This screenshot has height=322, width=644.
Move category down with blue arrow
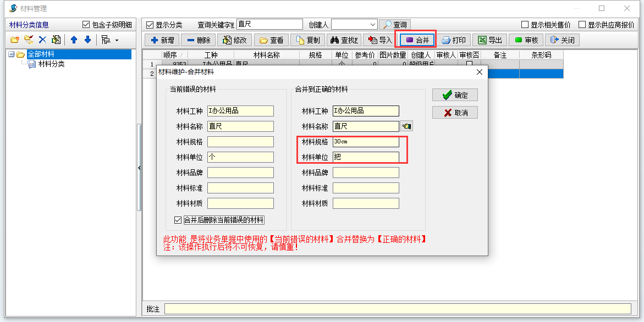point(87,40)
